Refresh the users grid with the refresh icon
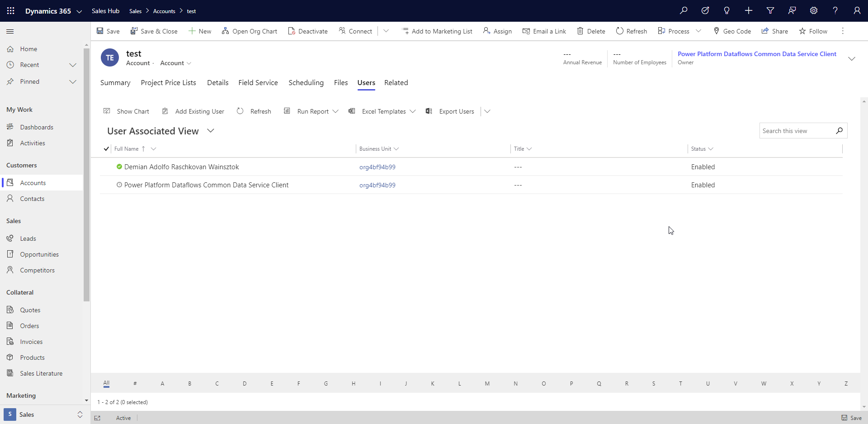 pos(240,111)
